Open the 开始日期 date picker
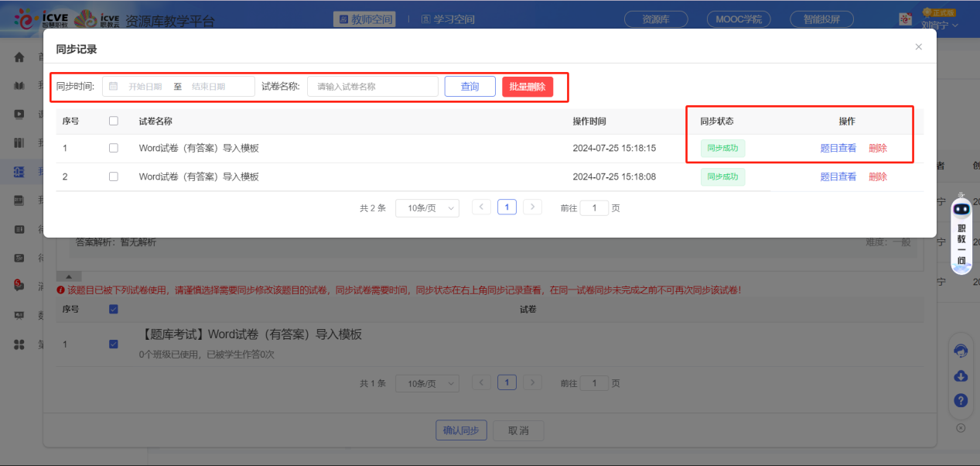Screen dimensions: 980x466 point(143,86)
